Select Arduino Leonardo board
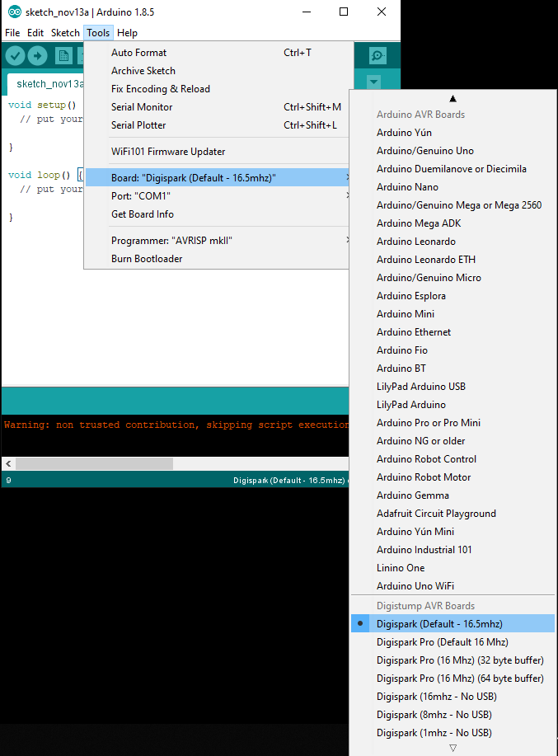The width and height of the screenshot is (558, 756). pos(453,242)
